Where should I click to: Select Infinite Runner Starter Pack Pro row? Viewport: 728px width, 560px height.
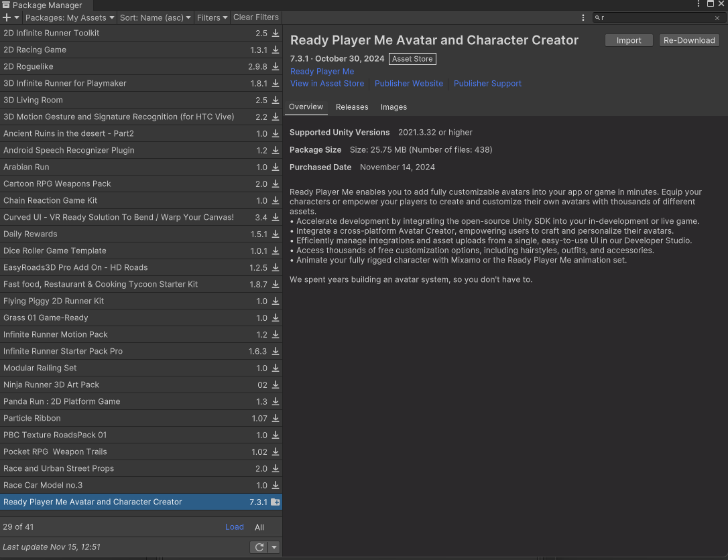pyautogui.click(x=141, y=351)
